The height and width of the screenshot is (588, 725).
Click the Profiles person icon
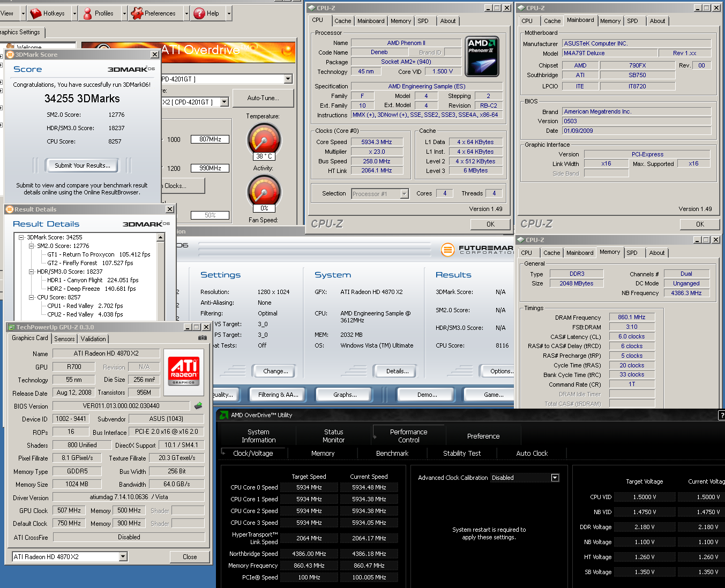pos(87,13)
